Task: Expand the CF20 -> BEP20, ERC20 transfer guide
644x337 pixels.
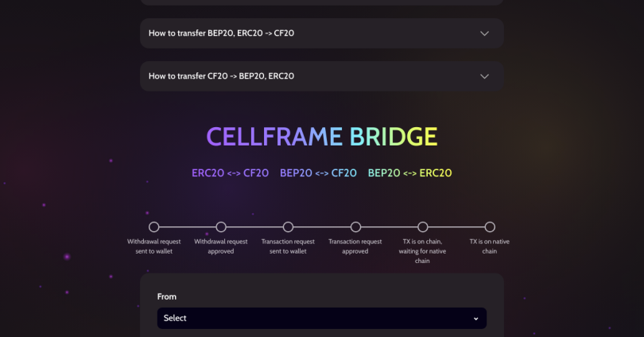Action: pos(222,76)
